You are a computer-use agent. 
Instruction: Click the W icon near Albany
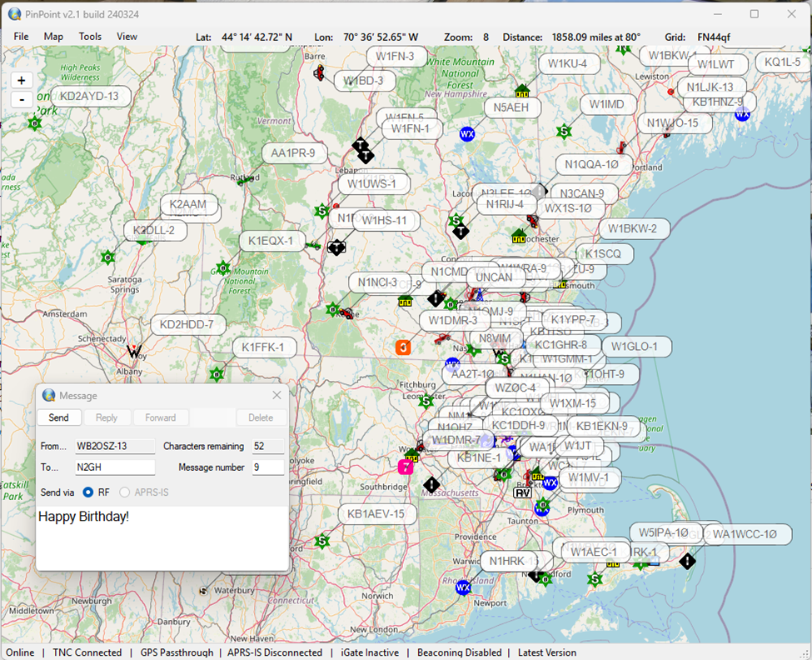[134, 352]
